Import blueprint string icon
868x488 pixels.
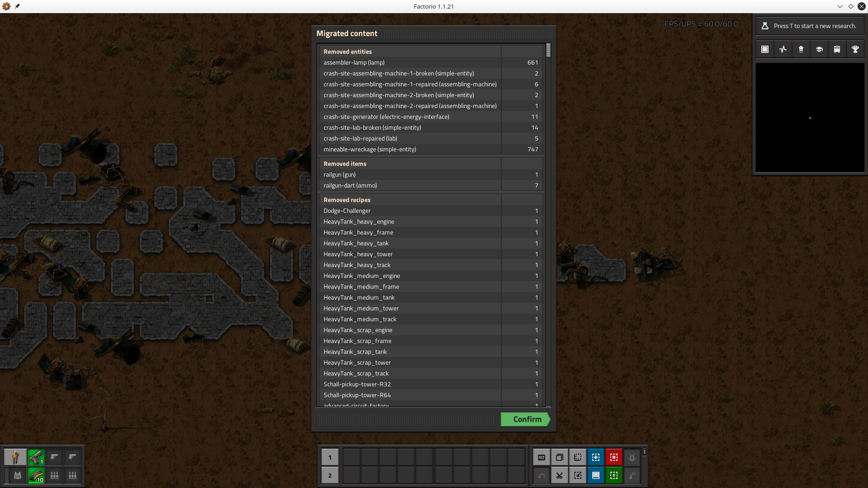[x=578, y=475]
